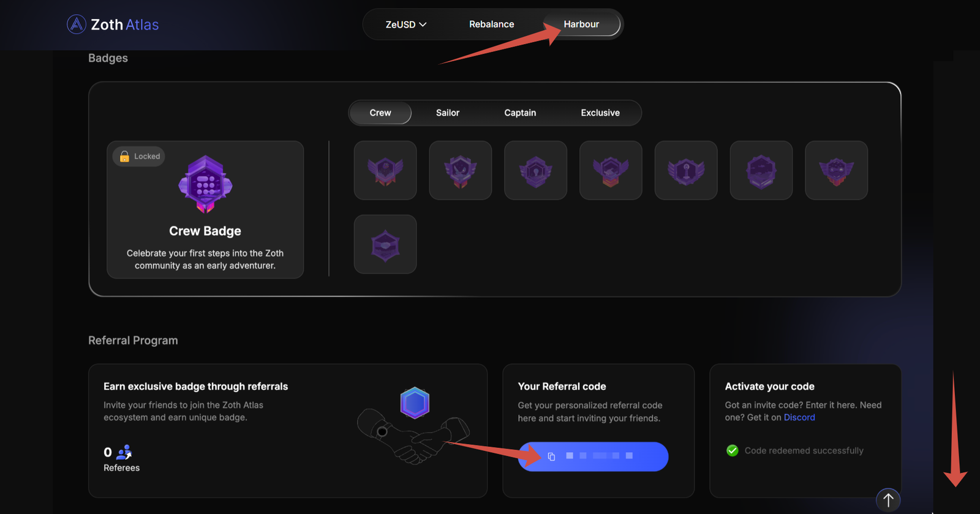Image resolution: width=980 pixels, height=514 pixels.
Task: Click the green success checkmark icon
Action: [732, 450]
